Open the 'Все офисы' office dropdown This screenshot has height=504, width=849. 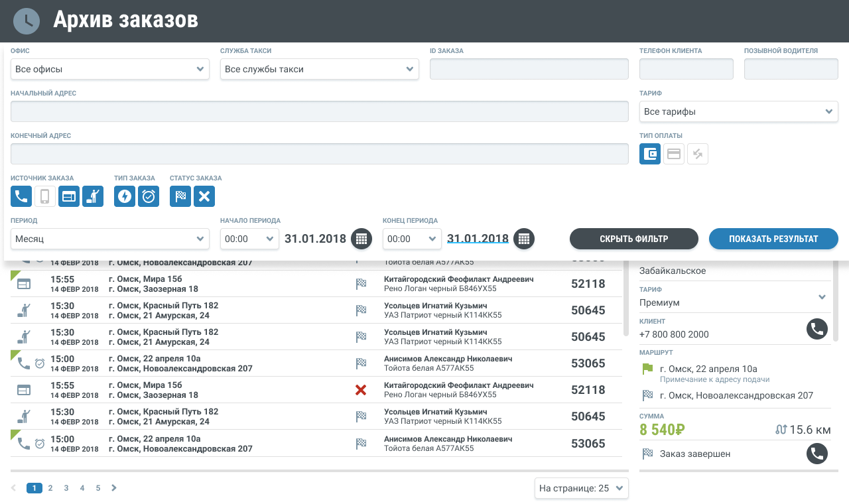pyautogui.click(x=110, y=69)
